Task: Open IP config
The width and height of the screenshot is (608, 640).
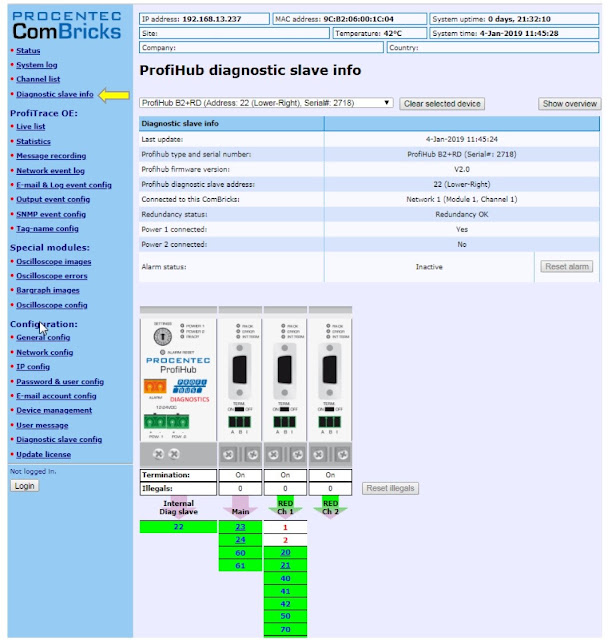Action: (x=33, y=367)
